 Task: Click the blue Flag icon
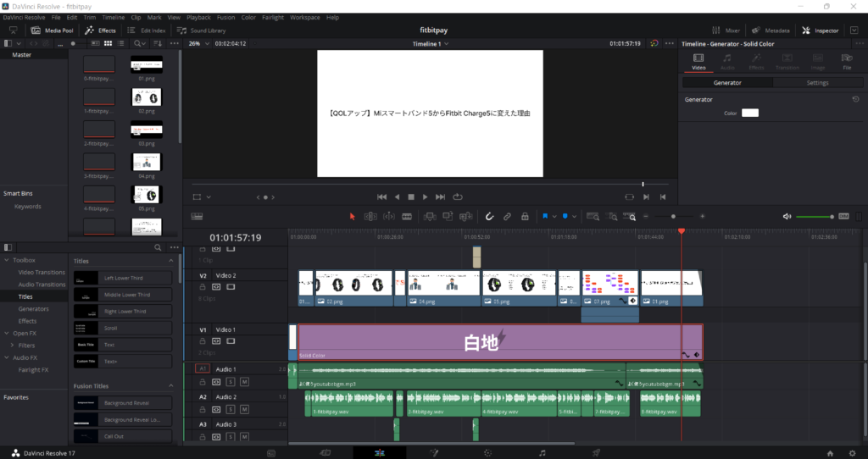545,217
